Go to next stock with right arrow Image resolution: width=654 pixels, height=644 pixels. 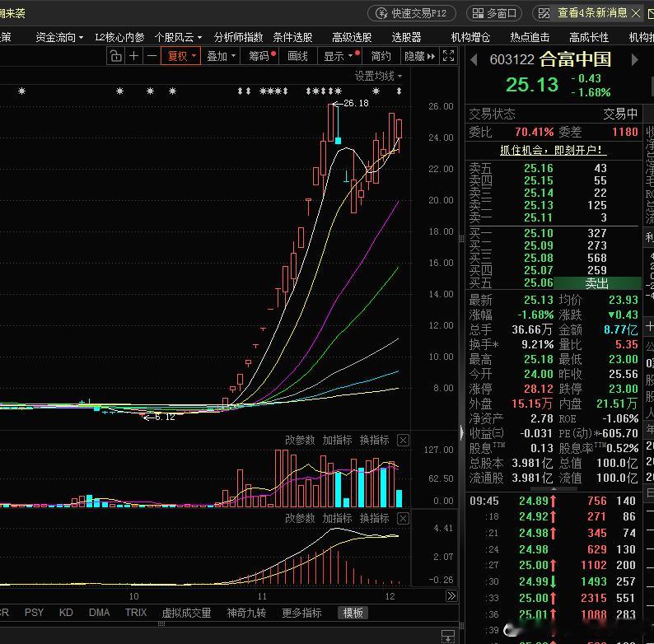635,60
